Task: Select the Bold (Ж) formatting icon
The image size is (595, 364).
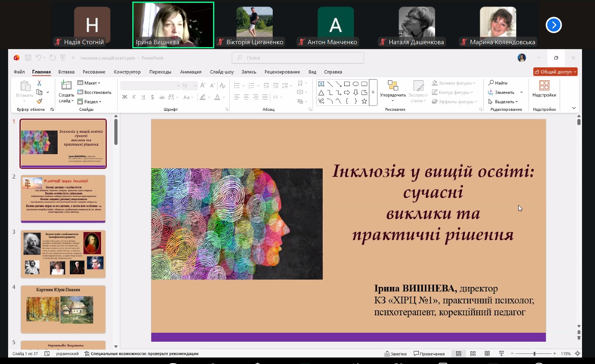Action: (x=125, y=97)
